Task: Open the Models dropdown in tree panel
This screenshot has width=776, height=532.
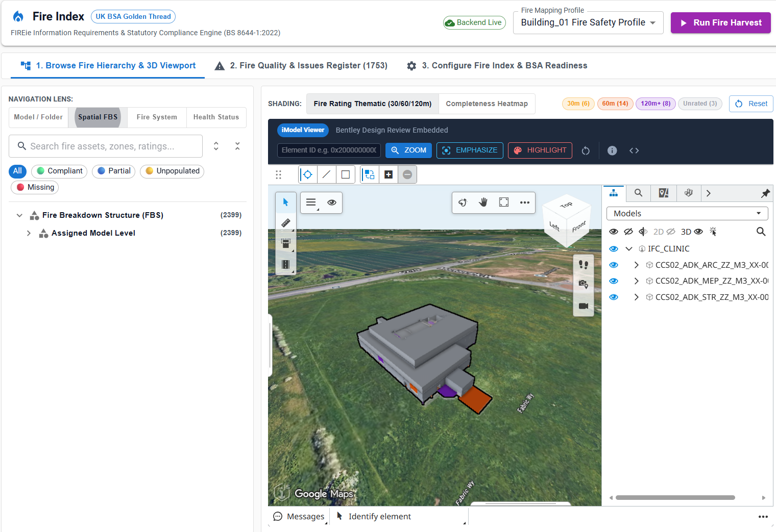Action: [x=687, y=214]
